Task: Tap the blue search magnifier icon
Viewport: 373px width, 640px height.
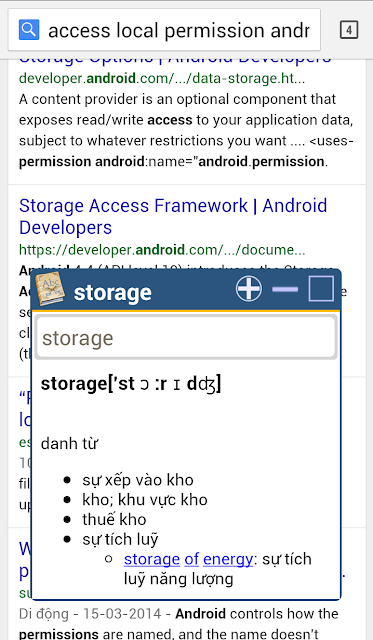Action: pyautogui.click(x=29, y=29)
